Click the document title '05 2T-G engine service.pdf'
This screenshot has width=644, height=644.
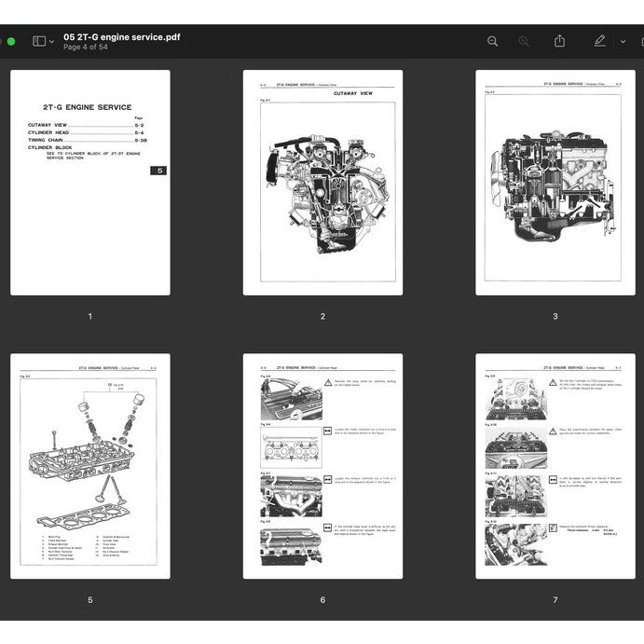[x=121, y=36]
